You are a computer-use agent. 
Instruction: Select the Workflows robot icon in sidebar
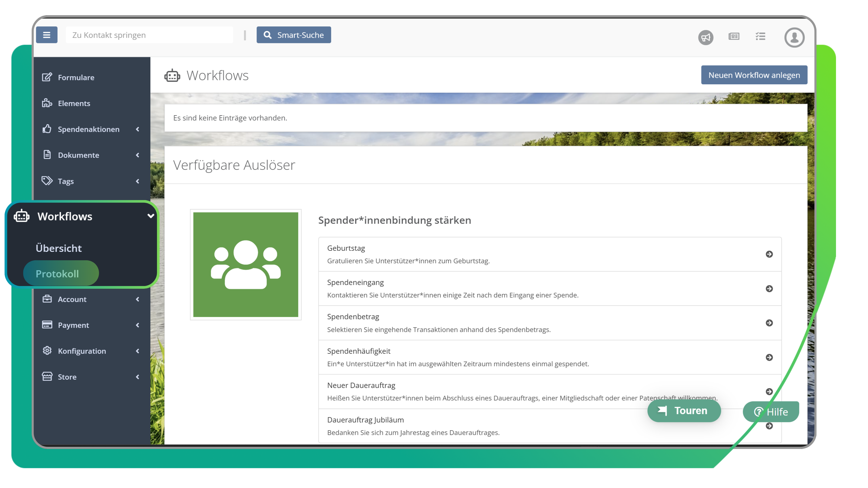(x=22, y=216)
